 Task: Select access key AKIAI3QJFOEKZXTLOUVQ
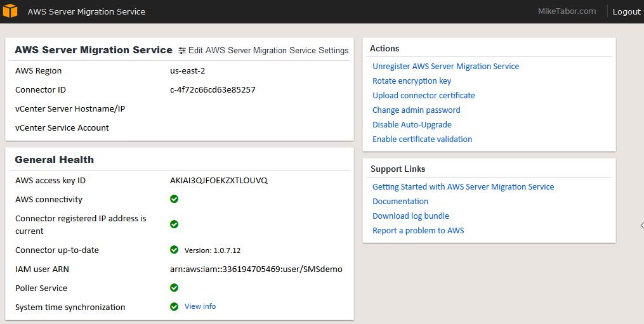[218, 180]
